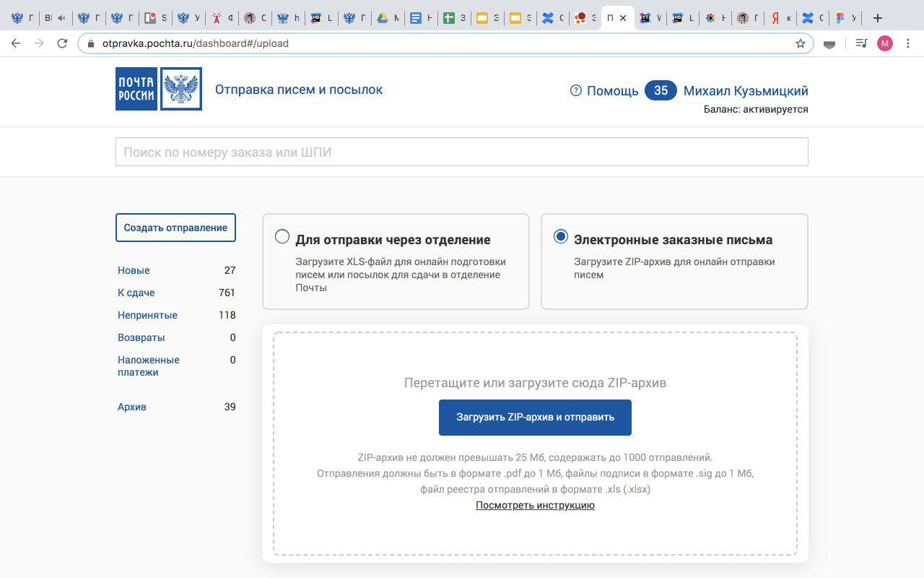Switch to the green Google Sheets tab
Screen dimensions: 924x578
click(x=448, y=18)
